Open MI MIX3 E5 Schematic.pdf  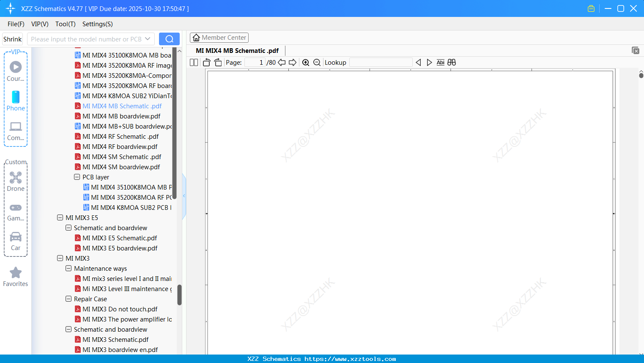[x=120, y=238]
